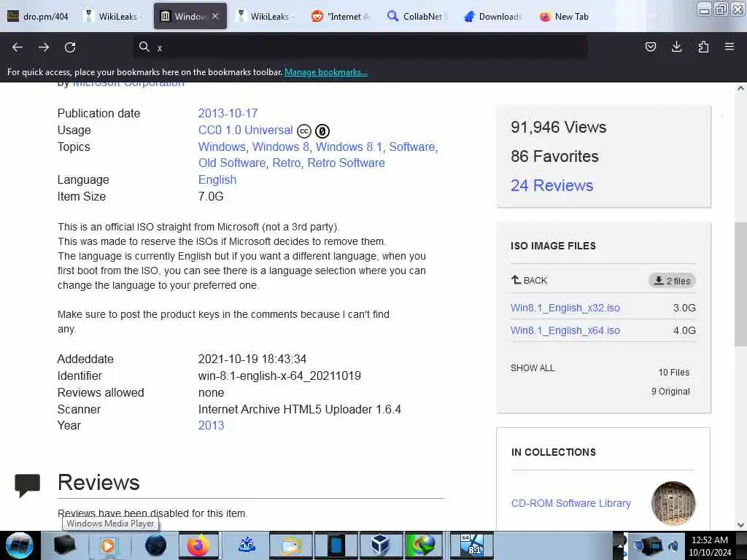The image size is (747, 560).
Task: Open the black box taskbar icon
Action: tap(64, 545)
